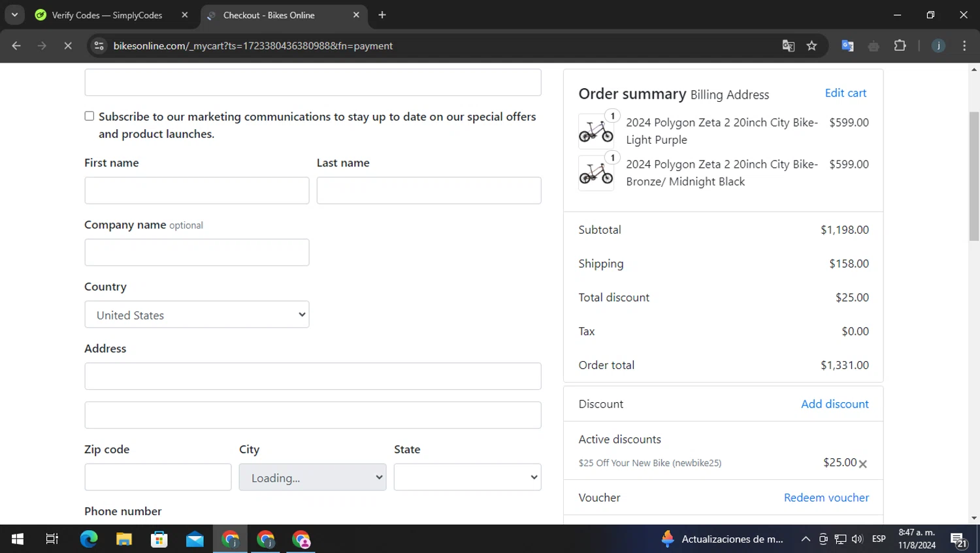Focus the First name field
Viewport: 980px width, 553px height.
click(197, 191)
